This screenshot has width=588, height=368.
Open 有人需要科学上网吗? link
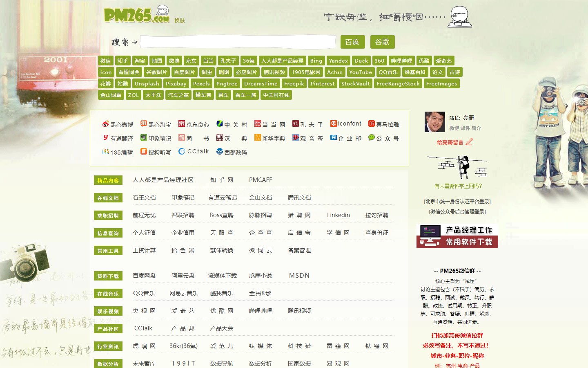point(458,186)
